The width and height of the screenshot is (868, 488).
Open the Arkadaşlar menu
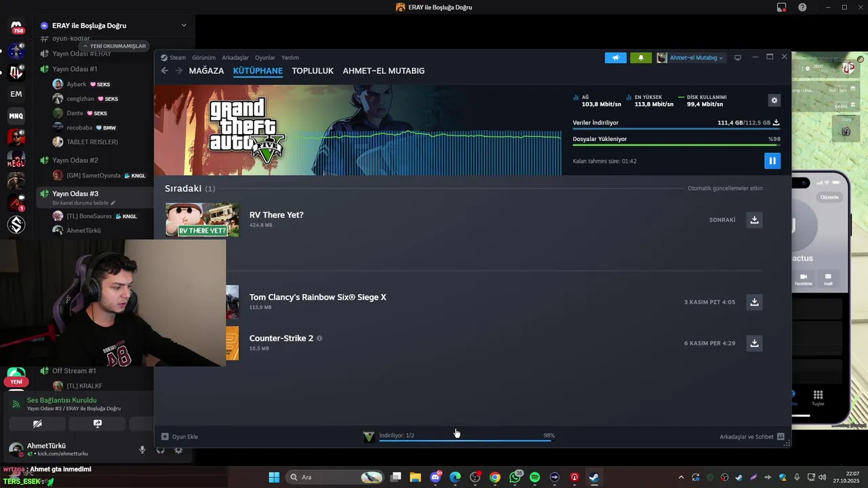(x=235, y=58)
